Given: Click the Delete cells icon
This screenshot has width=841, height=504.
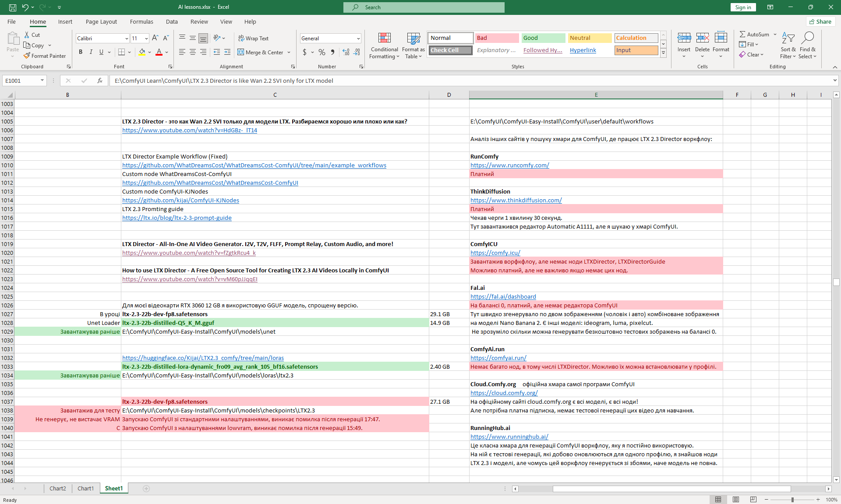Looking at the screenshot, I should coord(702,38).
